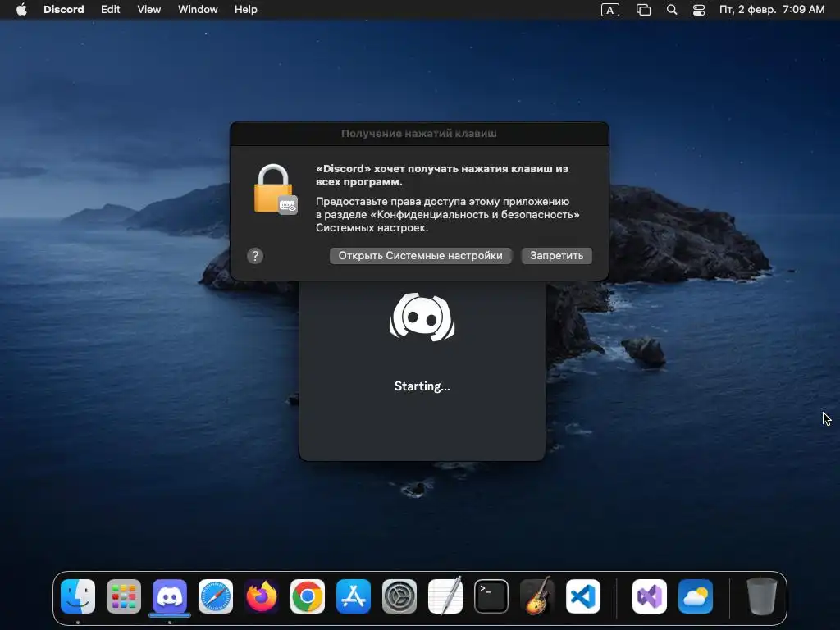This screenshot has height=630, width=840.
Task: Click the Запретить button
Action: tap(557, 256)
